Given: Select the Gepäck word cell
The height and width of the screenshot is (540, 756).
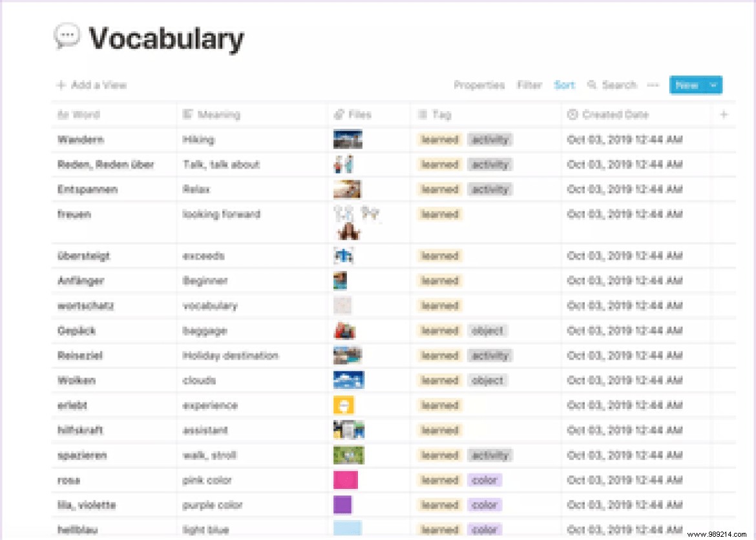Looking at the screenshot, I should point(77,331).
